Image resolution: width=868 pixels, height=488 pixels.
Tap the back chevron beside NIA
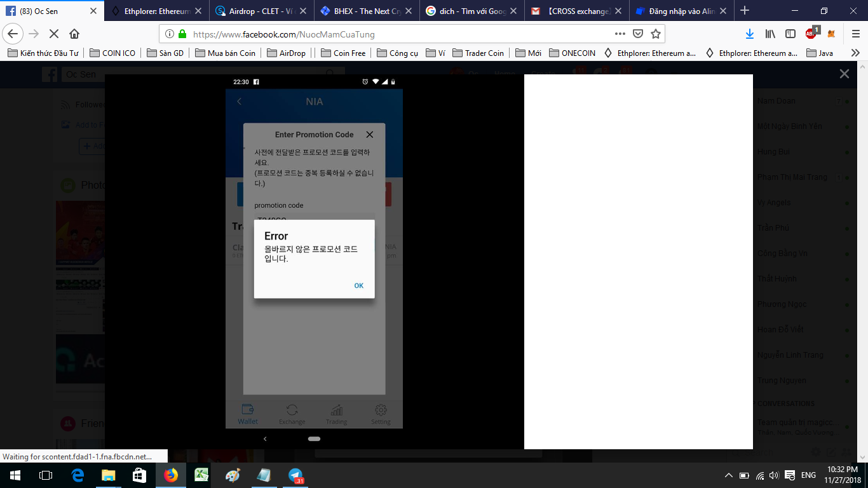[x=240, y=102]
